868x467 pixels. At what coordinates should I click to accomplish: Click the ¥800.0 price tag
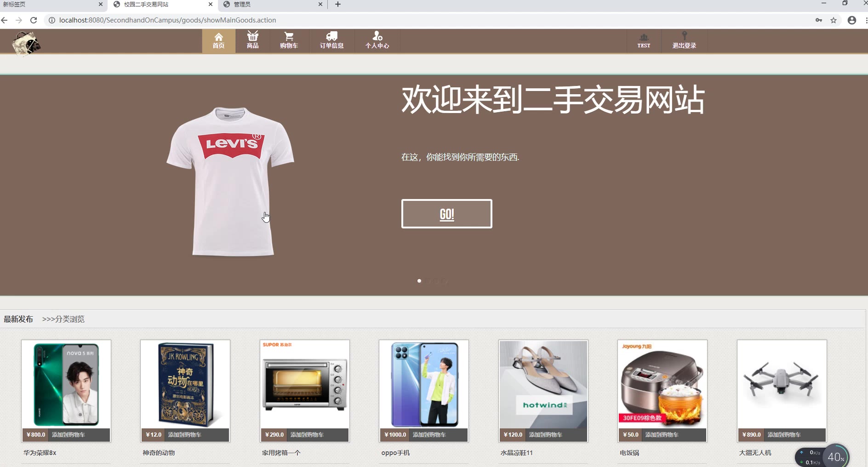click(36, 435)
